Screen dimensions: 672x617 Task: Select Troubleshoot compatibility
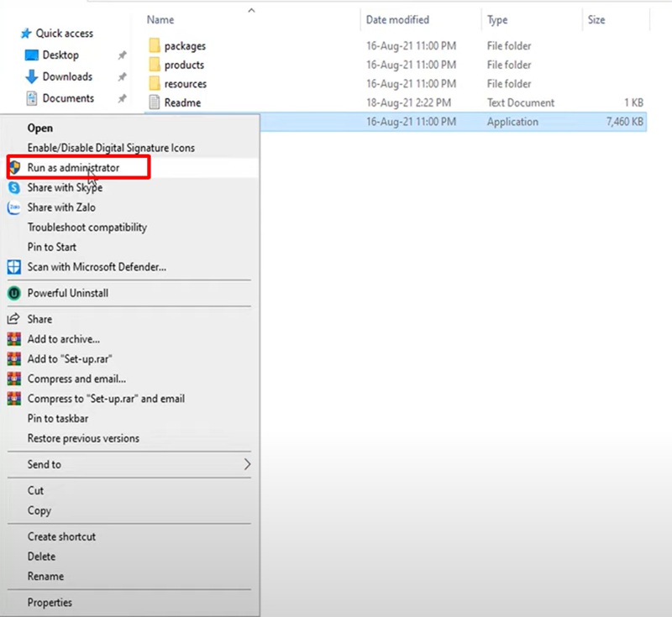coord(87,227)
